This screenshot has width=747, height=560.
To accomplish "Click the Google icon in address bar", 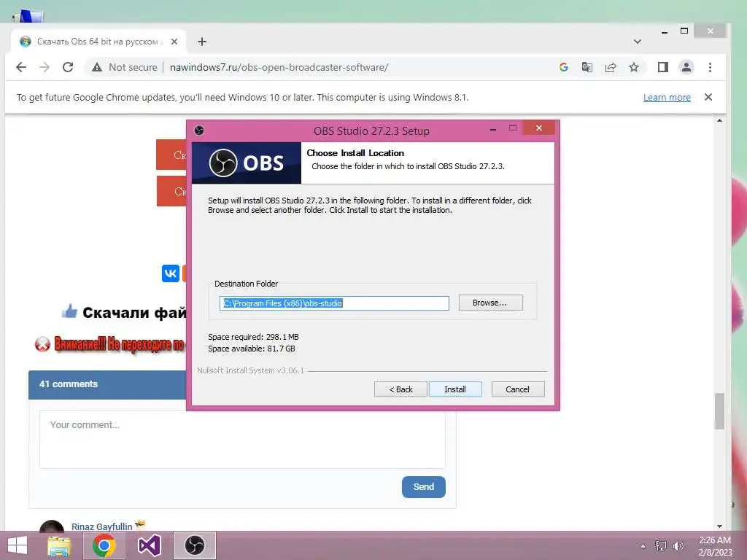I will click(564, 67).
